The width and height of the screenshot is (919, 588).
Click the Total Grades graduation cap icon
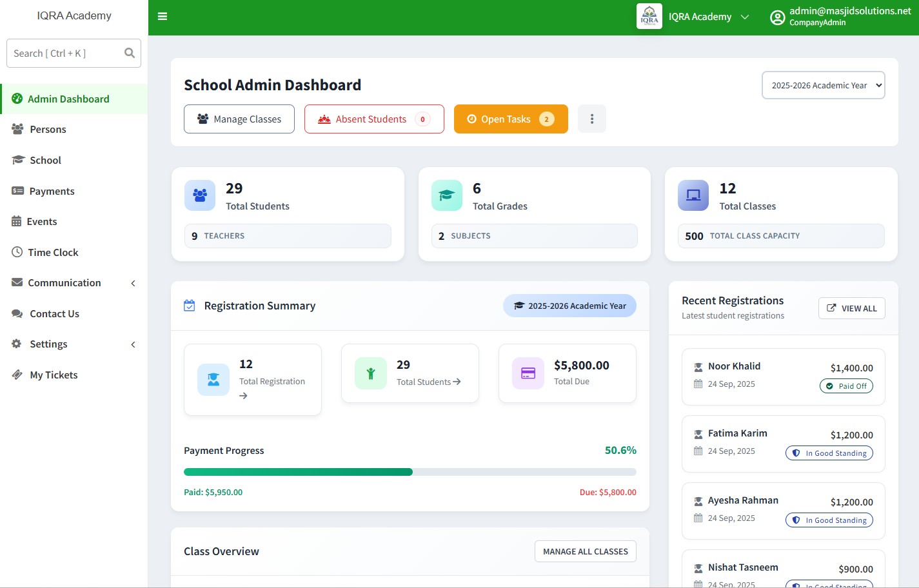[x=447, y=195]
